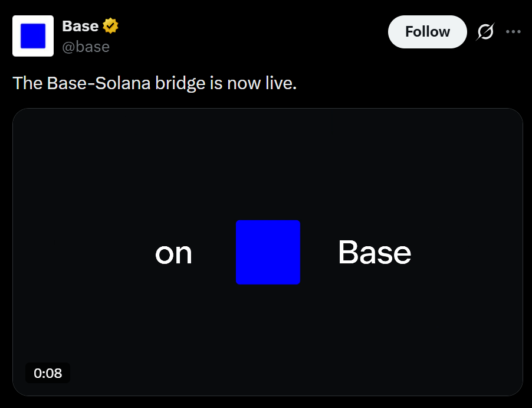Click the blue square inside the avatar
The height and width of the screenshot is (408, 532).
coord(33,36)
